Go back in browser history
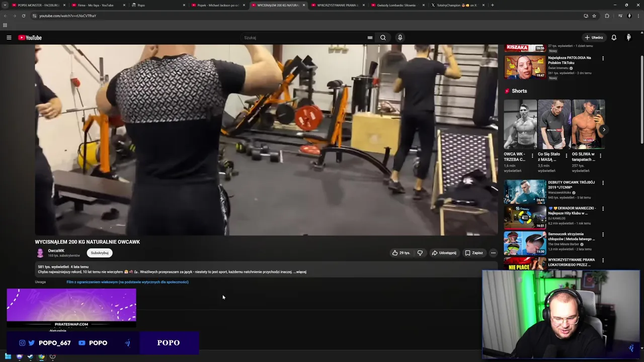This screenshot has height=362, width=644. click(x=5, y=16)
